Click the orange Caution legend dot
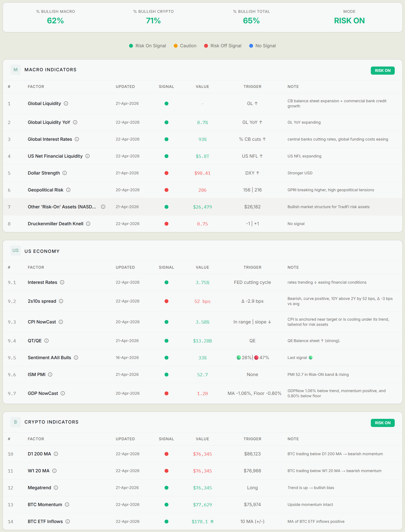This screenshot has height=532, width=405. click(x=175, y=46)
